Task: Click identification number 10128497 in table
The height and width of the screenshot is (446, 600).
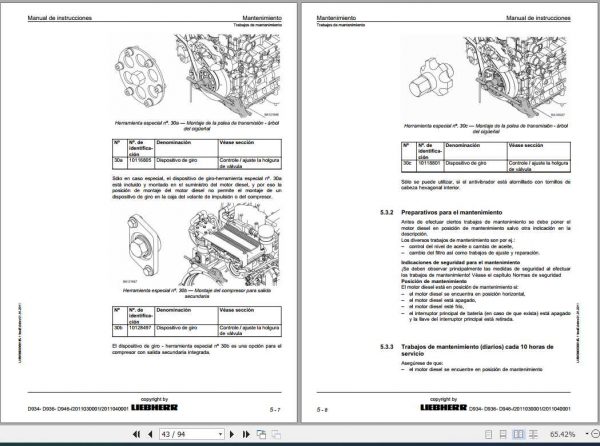Action: click(x=140, y=328)
